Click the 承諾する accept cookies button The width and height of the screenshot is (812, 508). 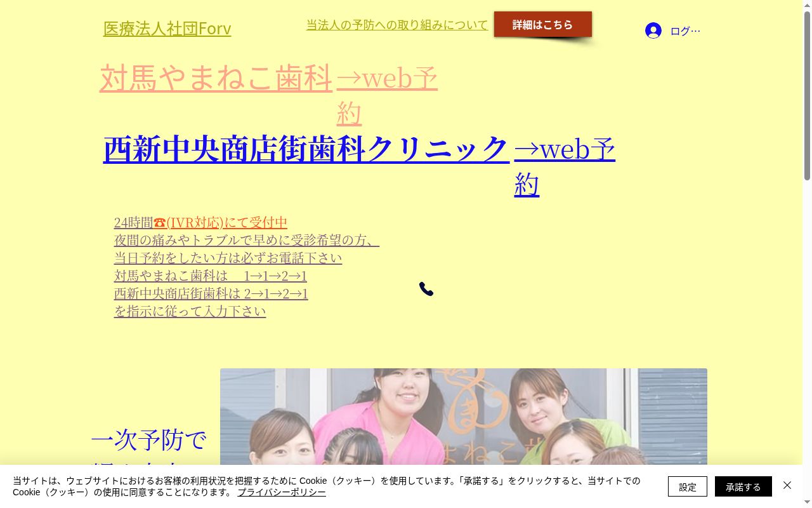(743, 486)
